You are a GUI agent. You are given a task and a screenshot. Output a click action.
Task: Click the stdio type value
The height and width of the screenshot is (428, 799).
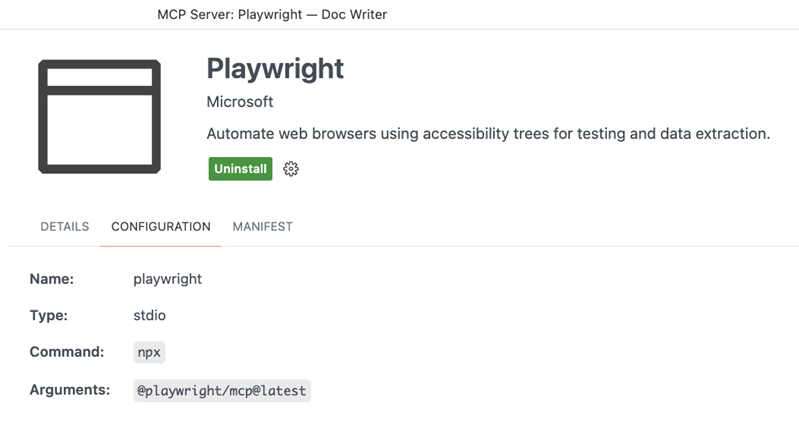(x=149, y=315)
